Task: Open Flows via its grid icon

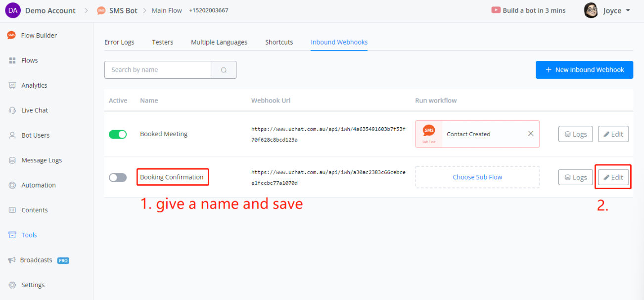Action: [12, 60]
